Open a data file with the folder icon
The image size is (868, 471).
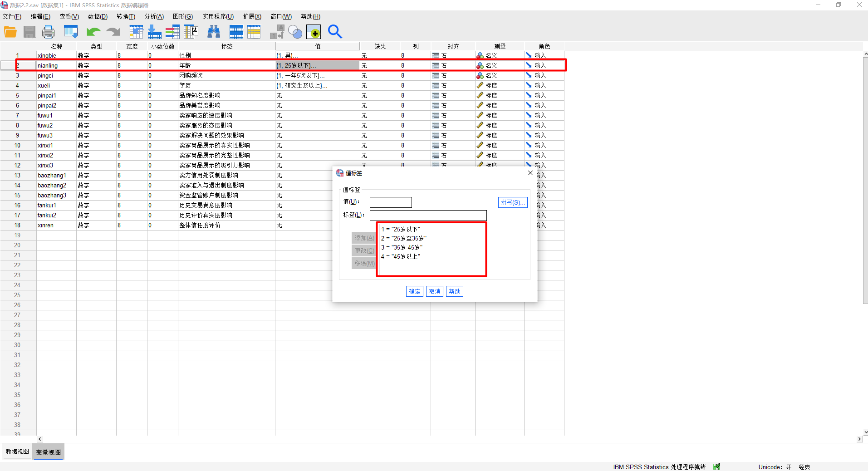click(x=10, y=32)
